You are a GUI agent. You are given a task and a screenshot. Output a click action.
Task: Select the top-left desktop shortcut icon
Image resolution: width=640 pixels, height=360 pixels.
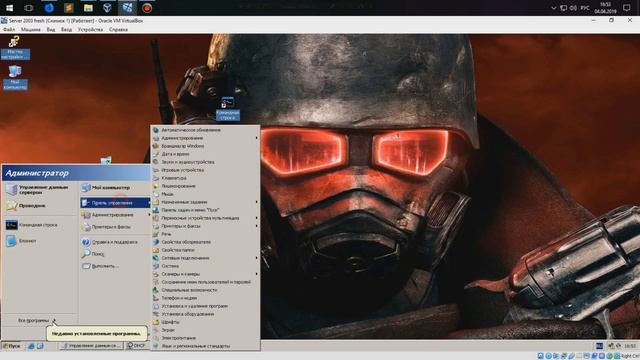tap(15, 48)
